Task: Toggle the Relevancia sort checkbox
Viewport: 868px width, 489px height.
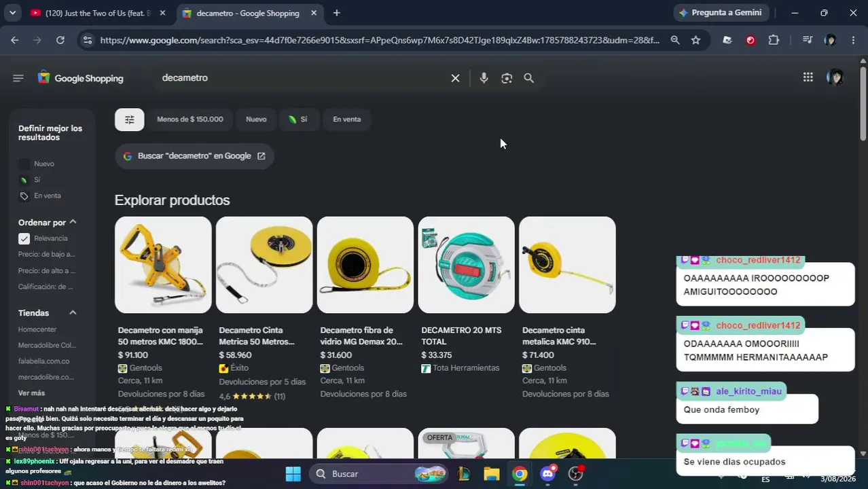Action: click(x=24, y=238)
